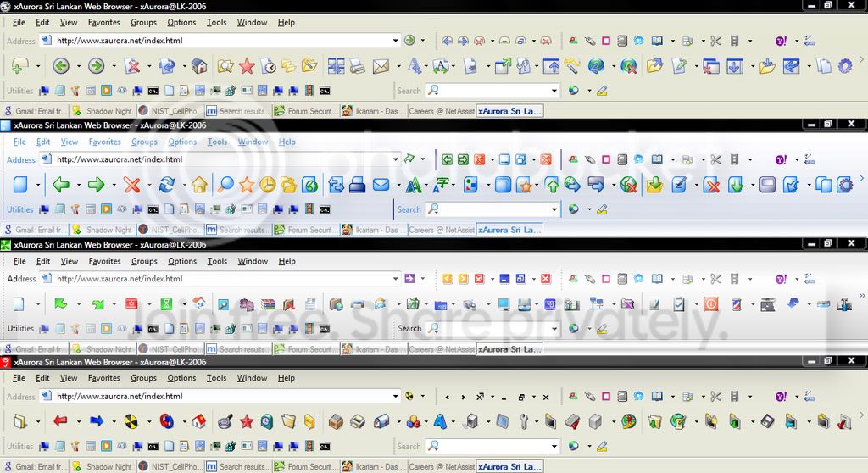The image size is (868, 473).
Task: Switch to Forum Securit tab in small-icon skin window
Action: click(x=305, y=349)
